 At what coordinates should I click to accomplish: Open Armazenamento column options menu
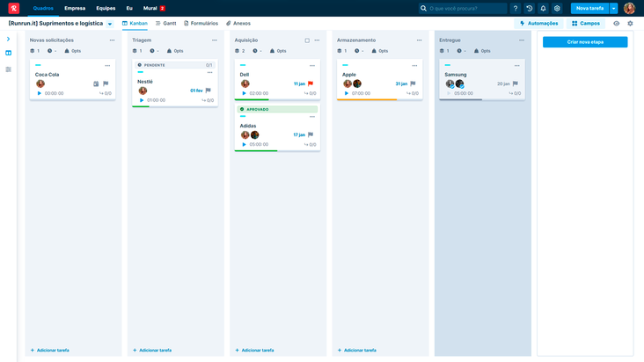click(x=419, y=40)
